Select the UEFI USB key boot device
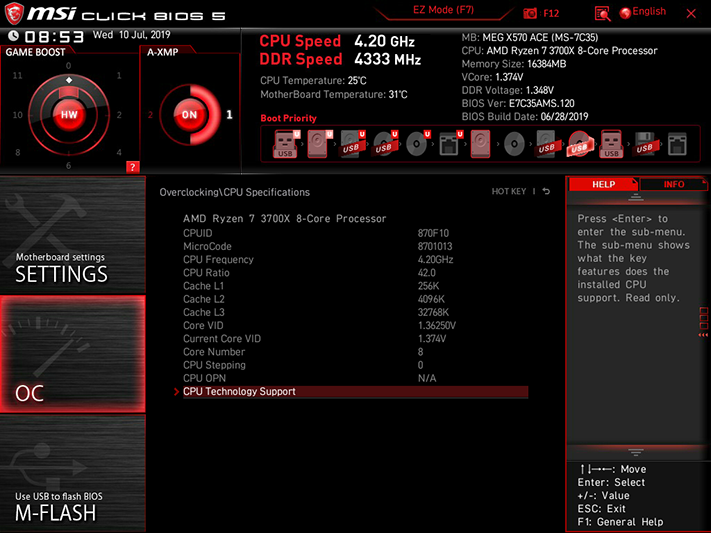The image size is (711, 533). tap(285, 144)
